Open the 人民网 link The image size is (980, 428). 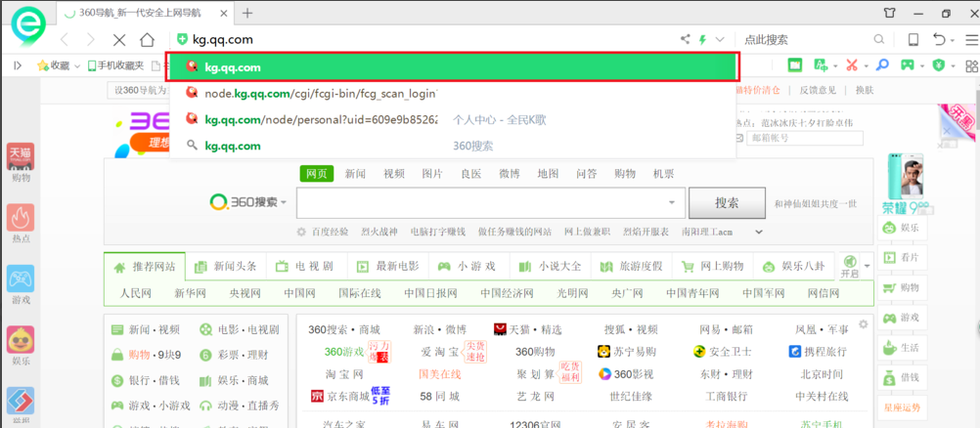click(136, 293)
